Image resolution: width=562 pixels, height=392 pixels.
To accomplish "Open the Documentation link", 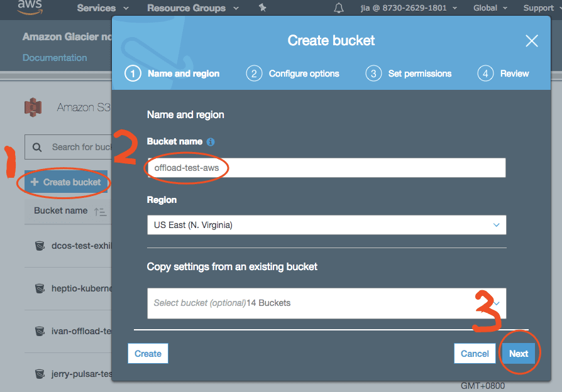I will [55, 58].
